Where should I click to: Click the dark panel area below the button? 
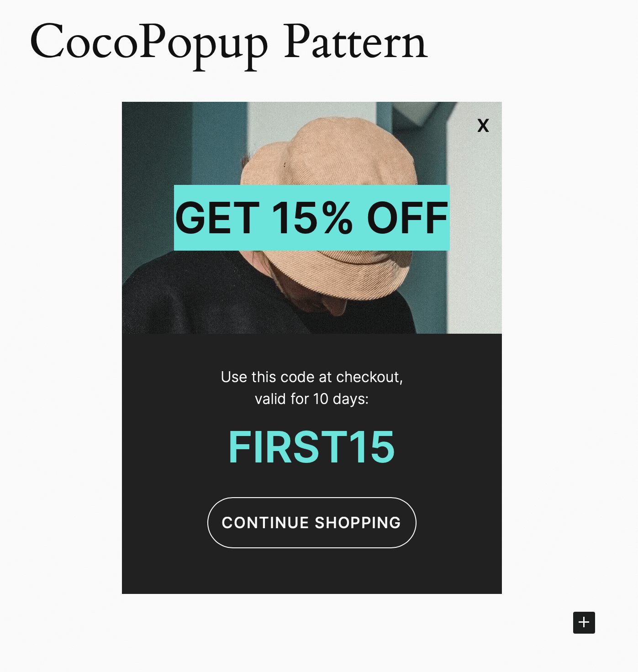(x=312, y=571)
